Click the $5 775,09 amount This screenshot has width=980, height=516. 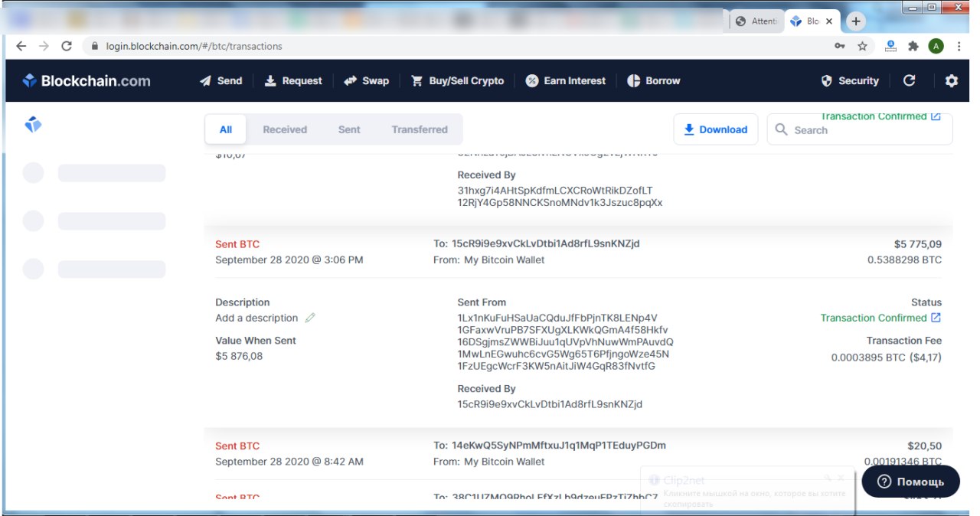[x=917, y=244]
